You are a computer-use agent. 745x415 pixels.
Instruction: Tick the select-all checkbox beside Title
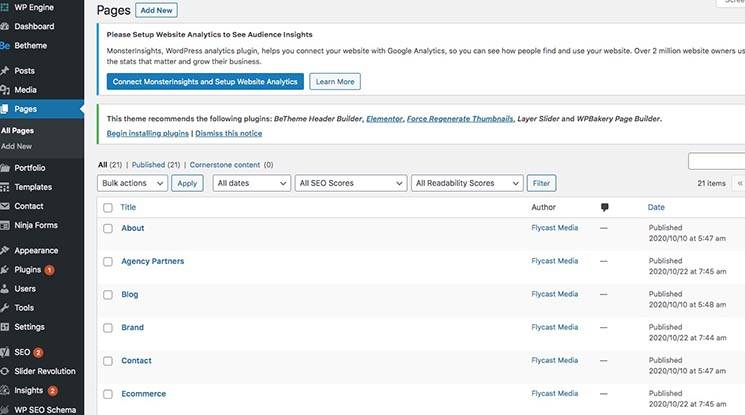click(108, 208)
